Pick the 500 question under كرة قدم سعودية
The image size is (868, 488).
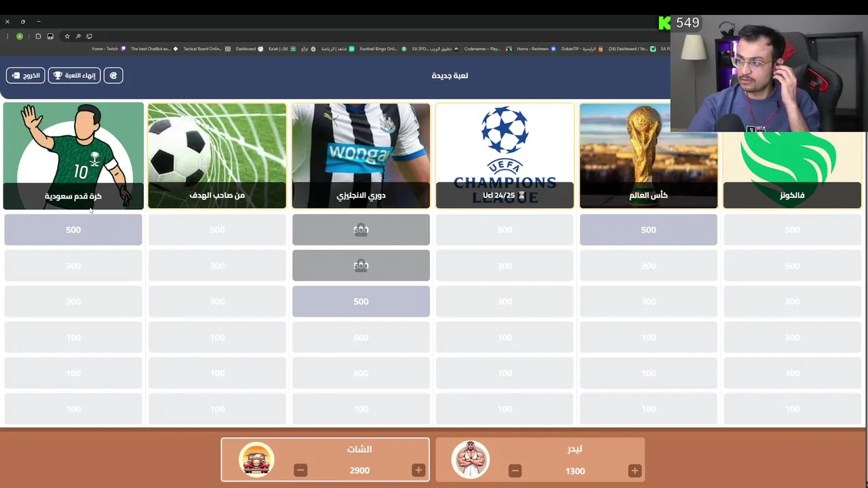pos(73,230)
